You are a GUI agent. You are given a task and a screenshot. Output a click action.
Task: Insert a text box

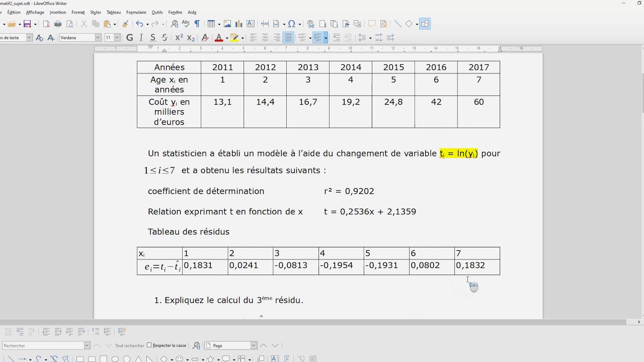click(251, 24)
